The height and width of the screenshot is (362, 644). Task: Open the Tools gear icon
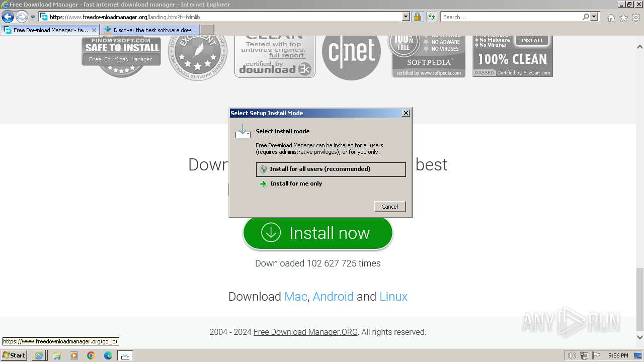pos(636,18)
